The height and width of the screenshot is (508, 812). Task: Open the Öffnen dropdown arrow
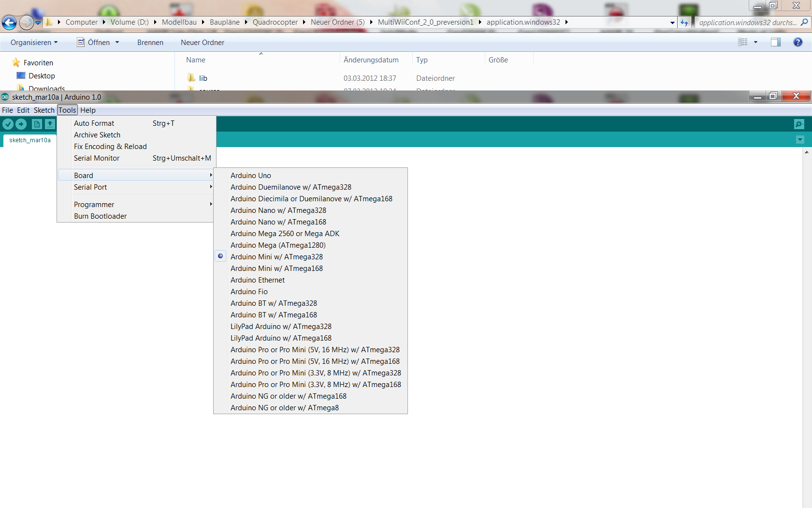tap(117, 43)
